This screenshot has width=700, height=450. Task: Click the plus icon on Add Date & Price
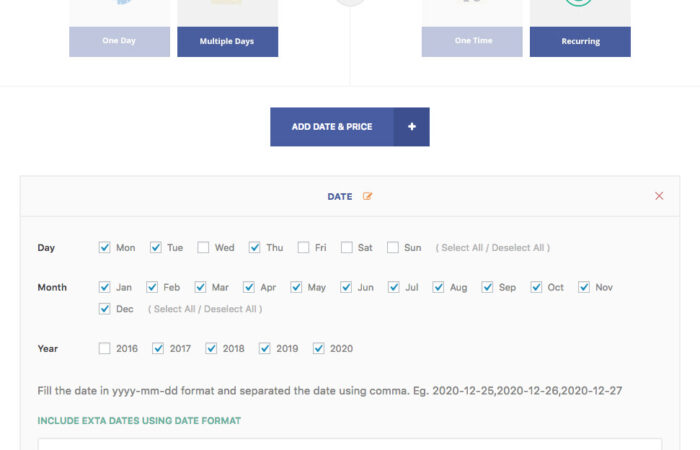[x=411, y=127]
